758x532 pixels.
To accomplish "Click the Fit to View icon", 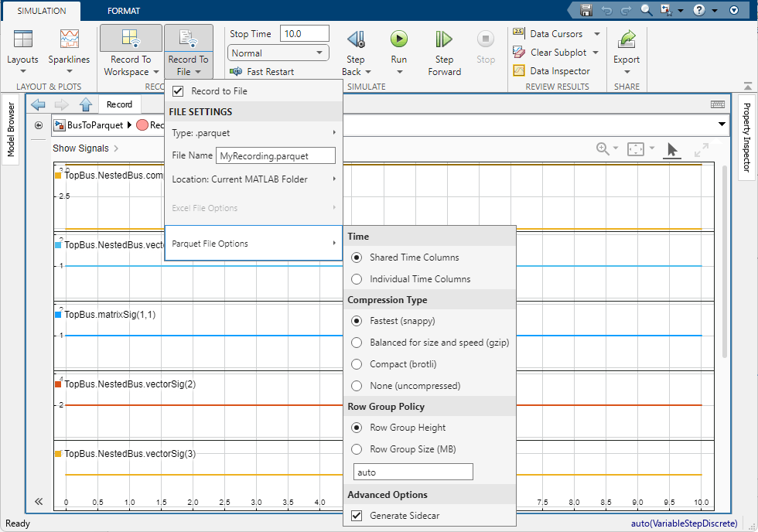I will (635, 148).
